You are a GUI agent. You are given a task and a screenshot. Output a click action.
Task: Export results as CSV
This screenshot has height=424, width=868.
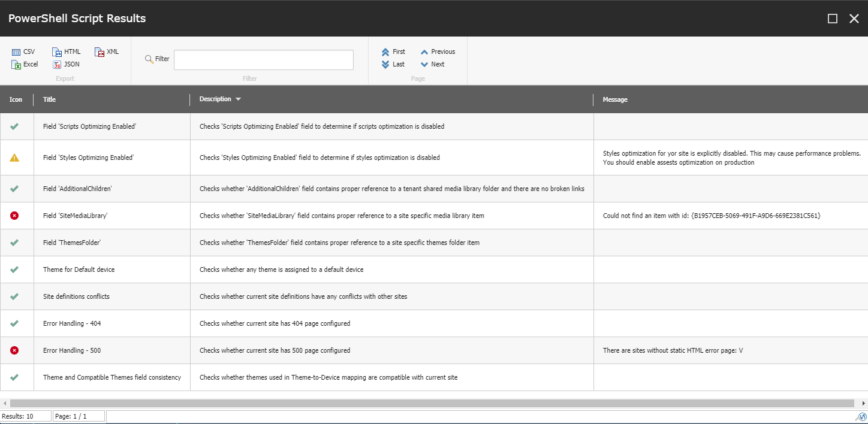point(23,52)
